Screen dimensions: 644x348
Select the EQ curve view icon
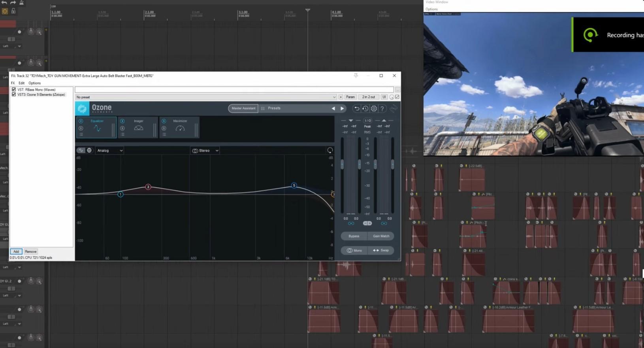pyautogui.click(x=81, y=150)
